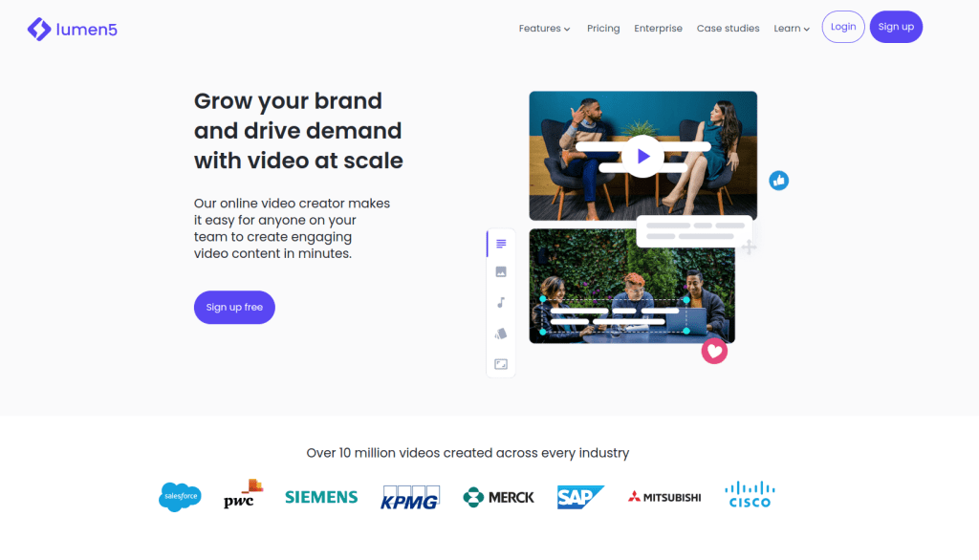Click the aspect ratio format icon
Screen dimensions: 979x560
tap(501, 364)
